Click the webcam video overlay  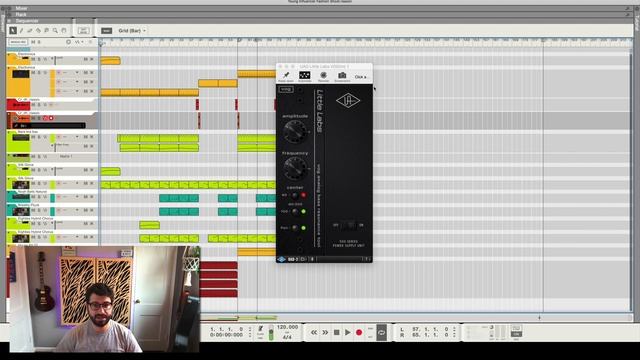pos(104,299)
